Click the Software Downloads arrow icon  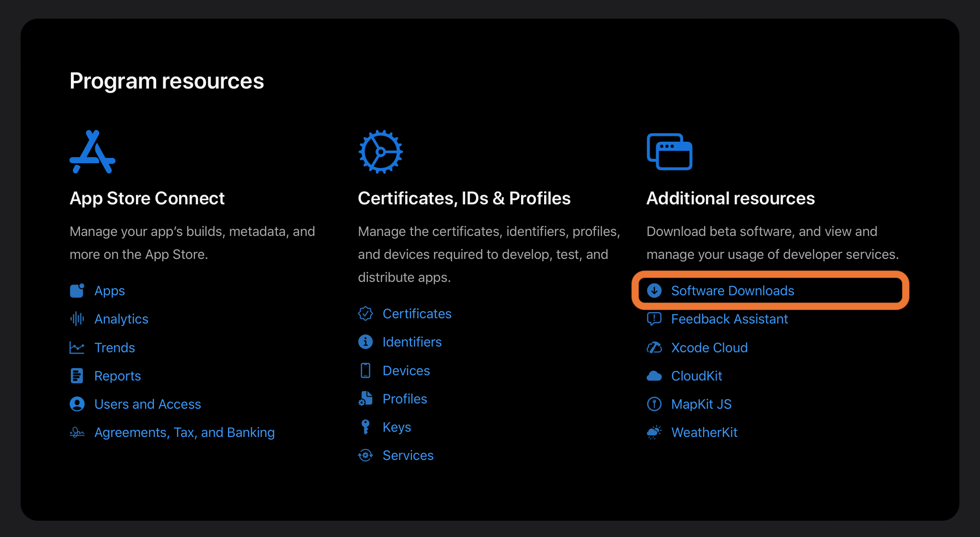[654, 291]
